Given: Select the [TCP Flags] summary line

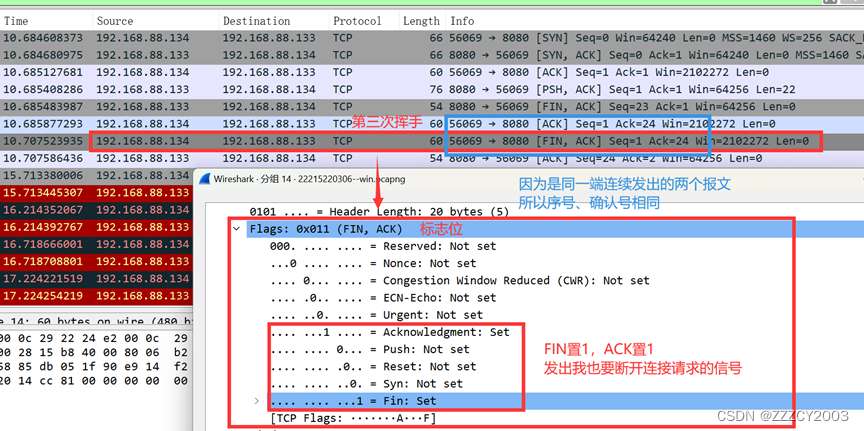Looking at the screenshot, I should 353,418.
